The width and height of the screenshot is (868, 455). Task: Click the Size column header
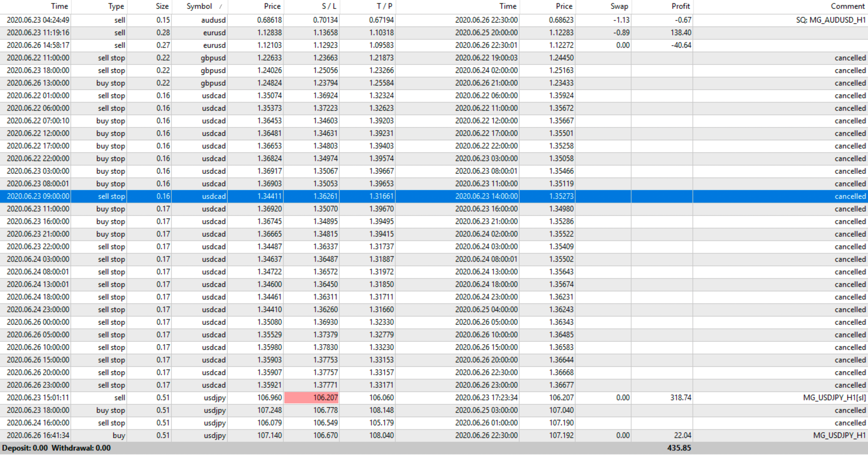point(162,6)
